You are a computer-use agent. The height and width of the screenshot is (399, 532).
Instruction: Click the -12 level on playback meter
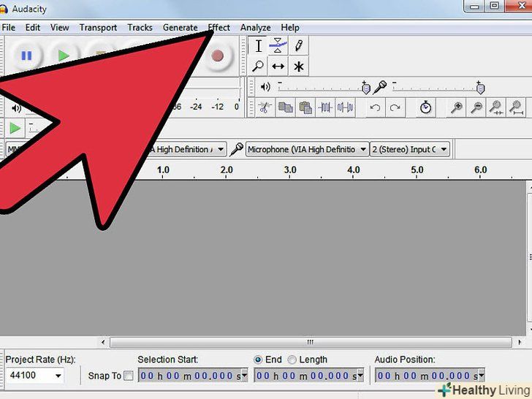[x=217, y=107]
